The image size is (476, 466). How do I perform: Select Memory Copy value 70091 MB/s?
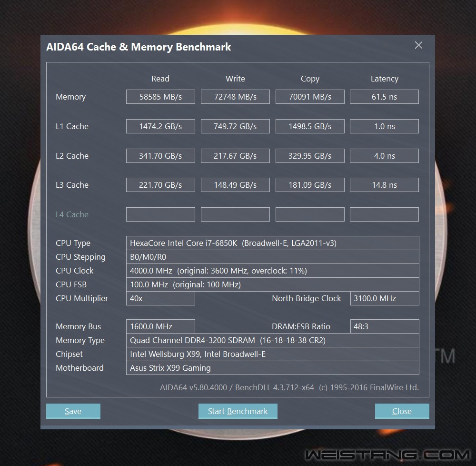coord(310,97)
